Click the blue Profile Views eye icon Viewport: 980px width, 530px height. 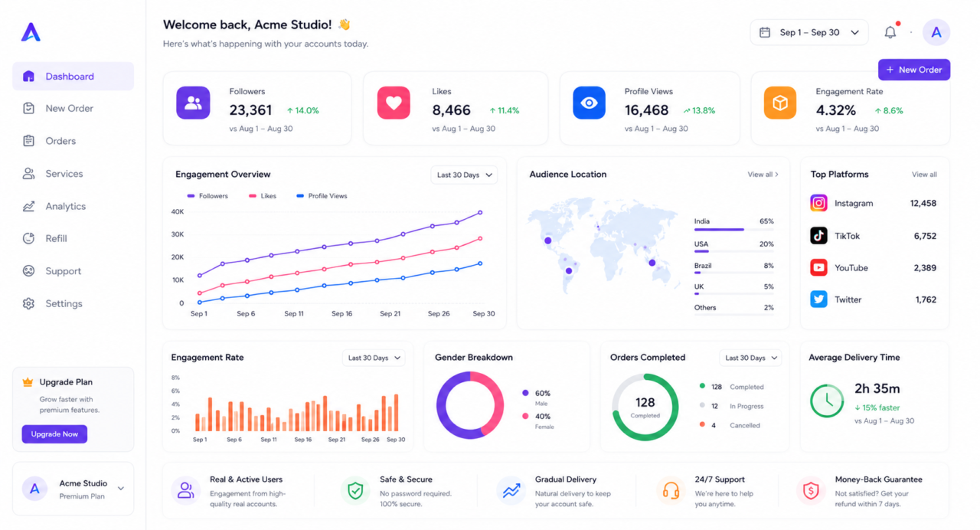(589, 103)
